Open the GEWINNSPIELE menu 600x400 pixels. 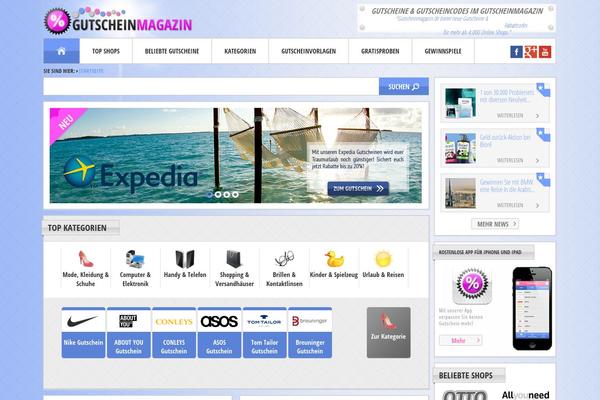[x=443, y=51]
